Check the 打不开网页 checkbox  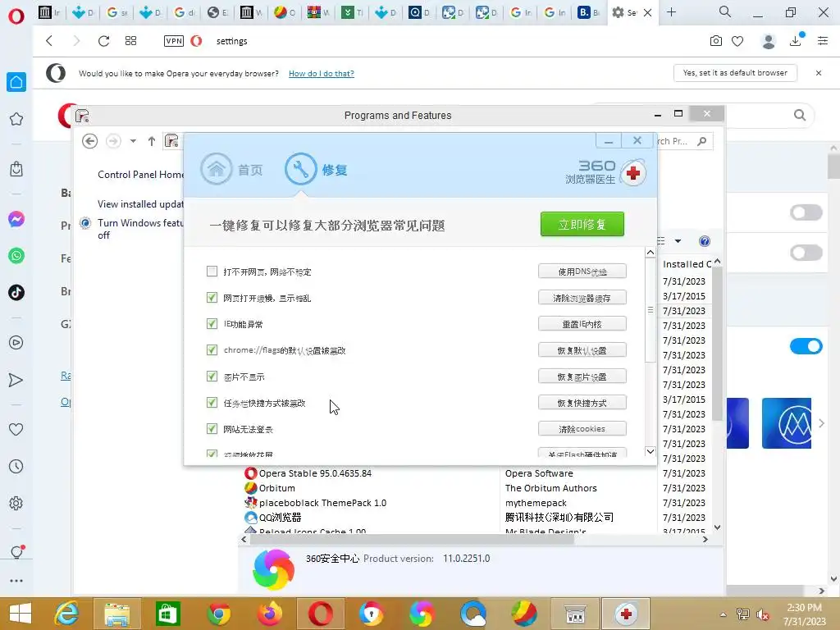212,271
